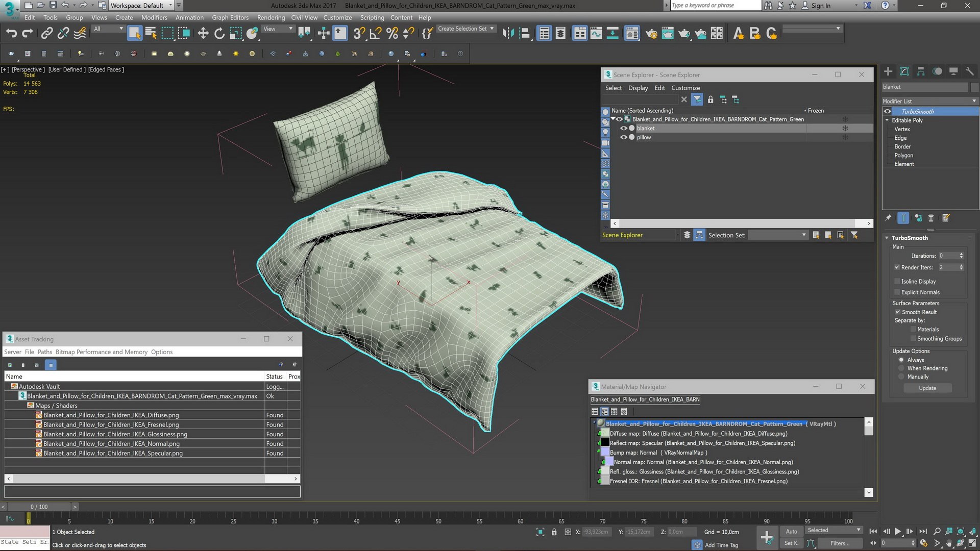Activate the Select Object tool
This screenshot has width=980, height=551.
pos(134,34)
